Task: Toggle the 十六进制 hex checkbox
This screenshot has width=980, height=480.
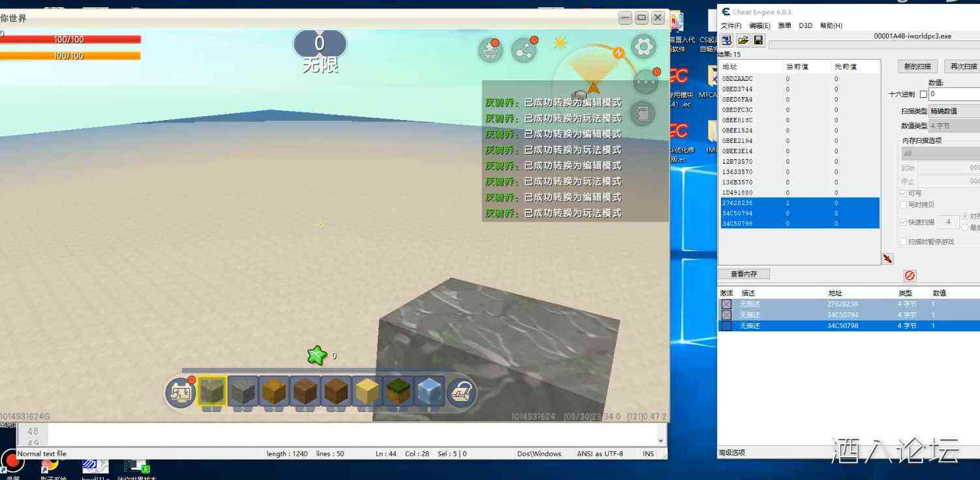Action: [x=923, y=94]
